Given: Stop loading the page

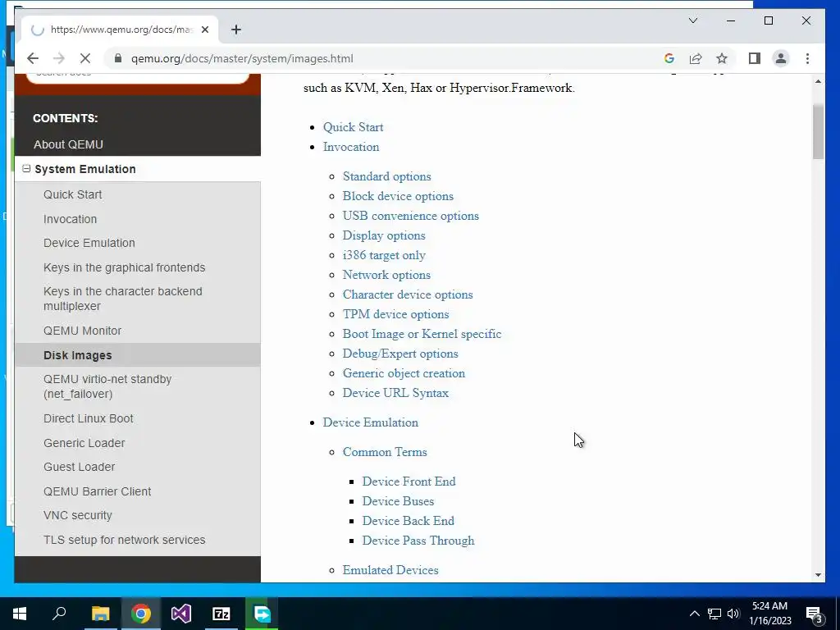Looking at the screenshot, I should coord(85,58).
